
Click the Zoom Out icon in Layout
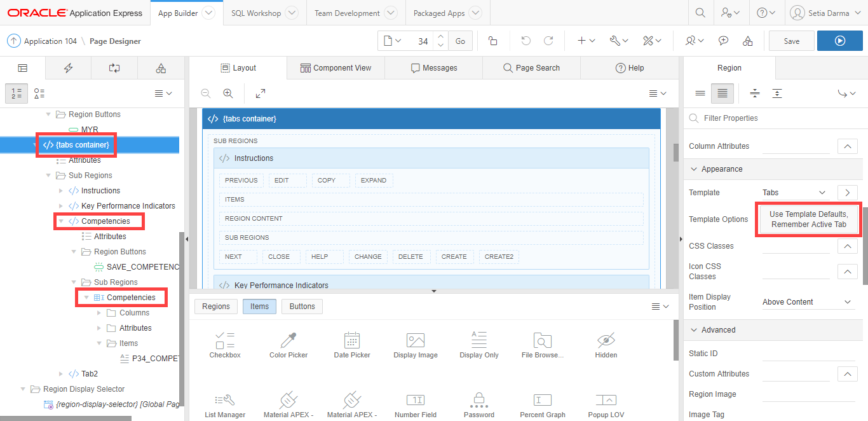[206, 93]
